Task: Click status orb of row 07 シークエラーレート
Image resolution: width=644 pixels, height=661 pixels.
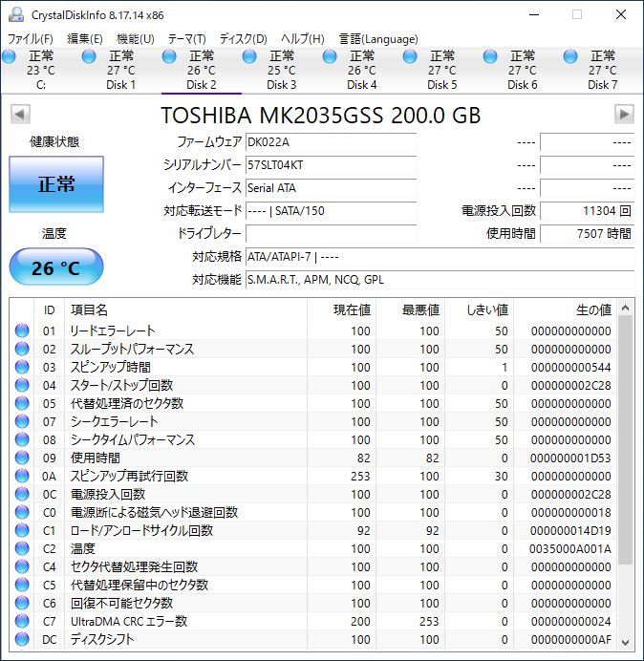Action: pyautogui.click(x=22, y=421)
